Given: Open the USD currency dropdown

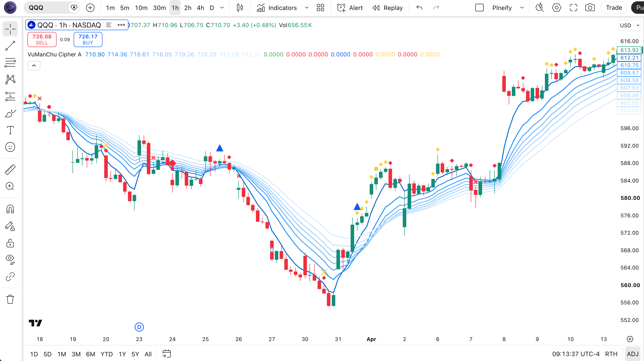Looking at the screenshot, I should pyautogui.click(x=630, y=26).
